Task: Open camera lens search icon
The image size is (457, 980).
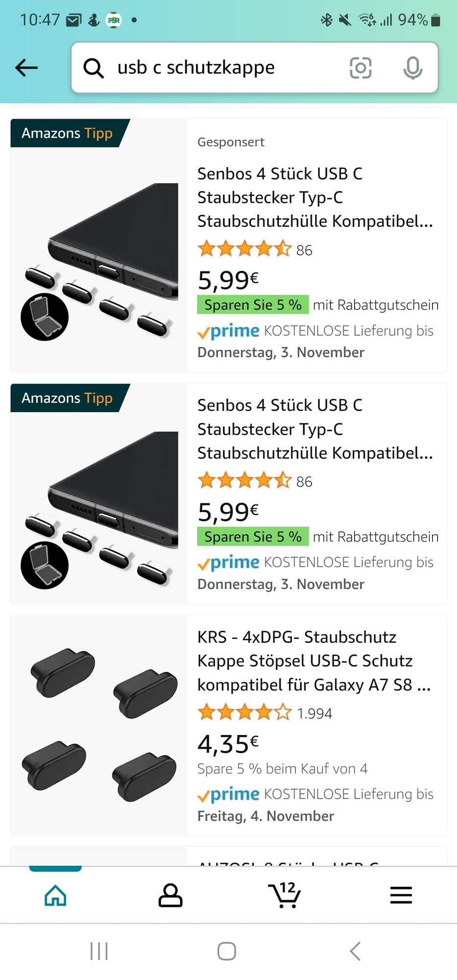Action: 361,68
